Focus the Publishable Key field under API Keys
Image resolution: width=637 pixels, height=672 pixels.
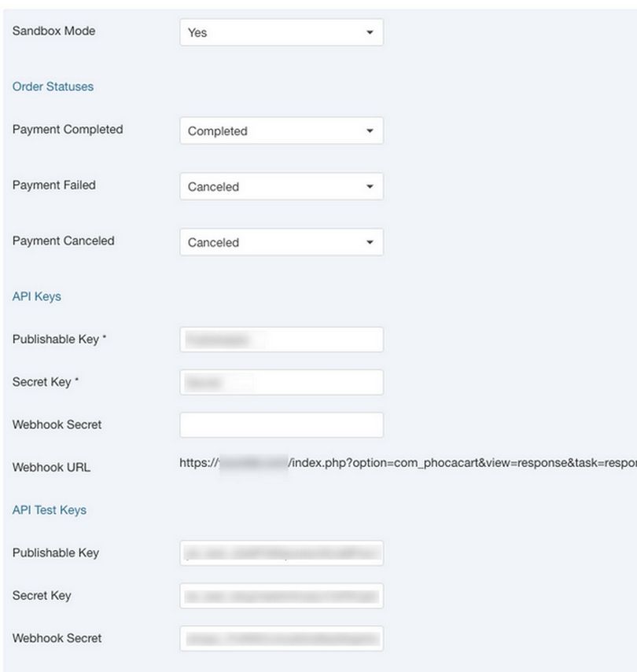(x=281, y=340)
